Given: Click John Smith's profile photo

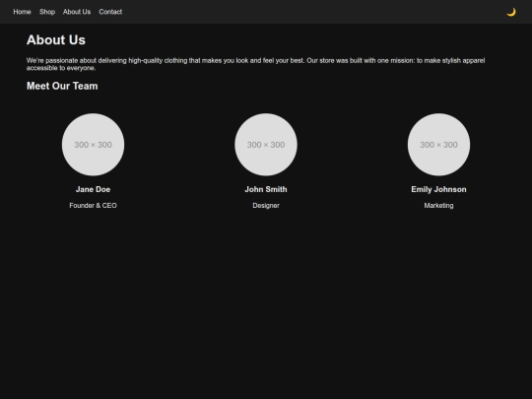Looking at the screenshot, I should click(x=266, y=145).
